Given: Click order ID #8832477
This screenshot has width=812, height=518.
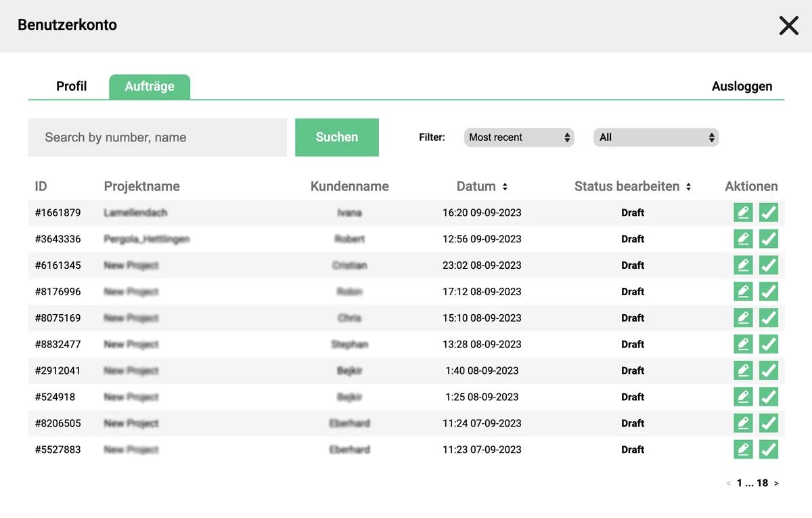Looking at the screenshot, I should click(x=58, y=345).
